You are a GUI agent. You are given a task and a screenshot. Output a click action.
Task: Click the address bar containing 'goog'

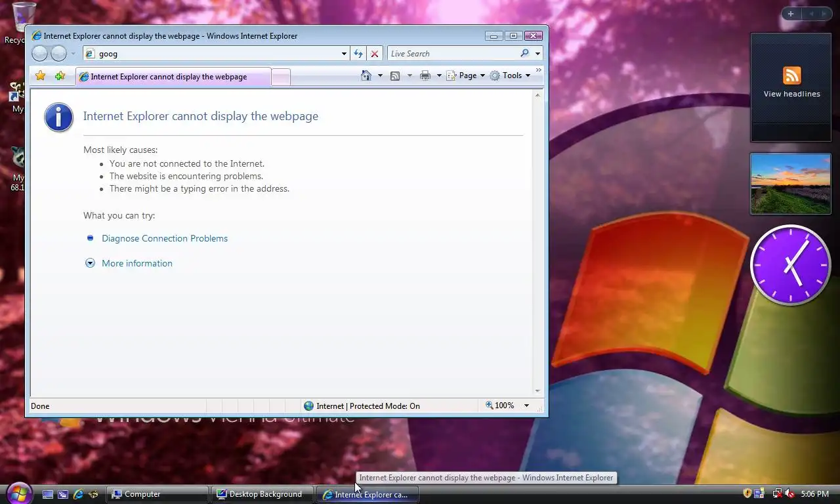point(211,54)
